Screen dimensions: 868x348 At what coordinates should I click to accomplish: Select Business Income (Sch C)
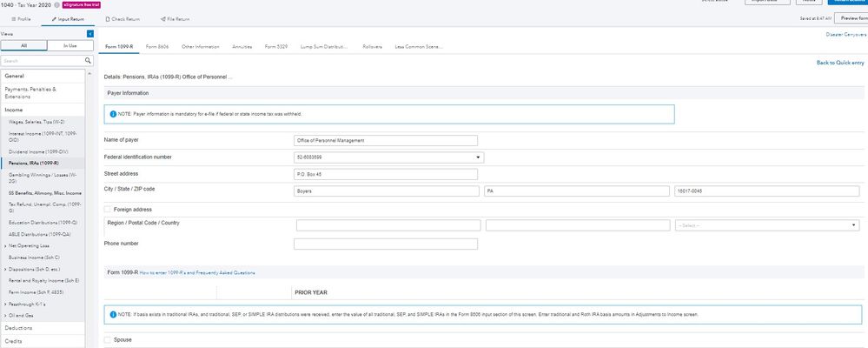coord(35,258)
